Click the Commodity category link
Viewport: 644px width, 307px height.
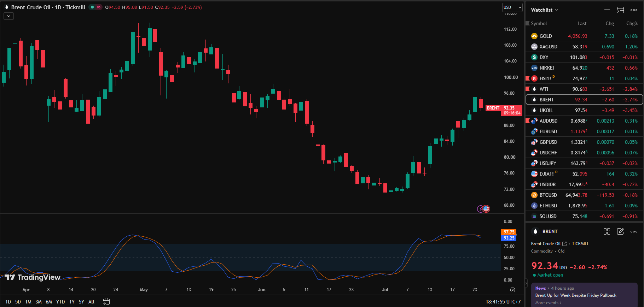pos(542,251)
